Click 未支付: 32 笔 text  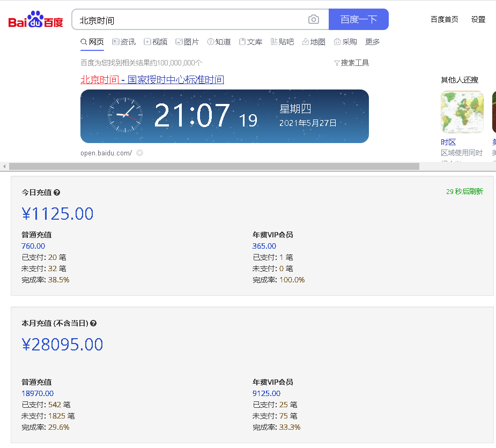(44, 268)
